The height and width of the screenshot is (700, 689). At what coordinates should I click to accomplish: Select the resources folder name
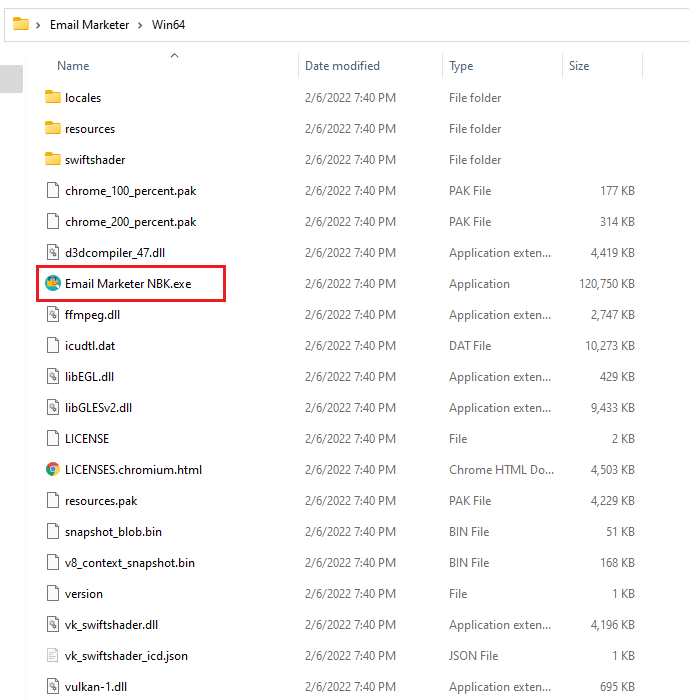(90, 129)
